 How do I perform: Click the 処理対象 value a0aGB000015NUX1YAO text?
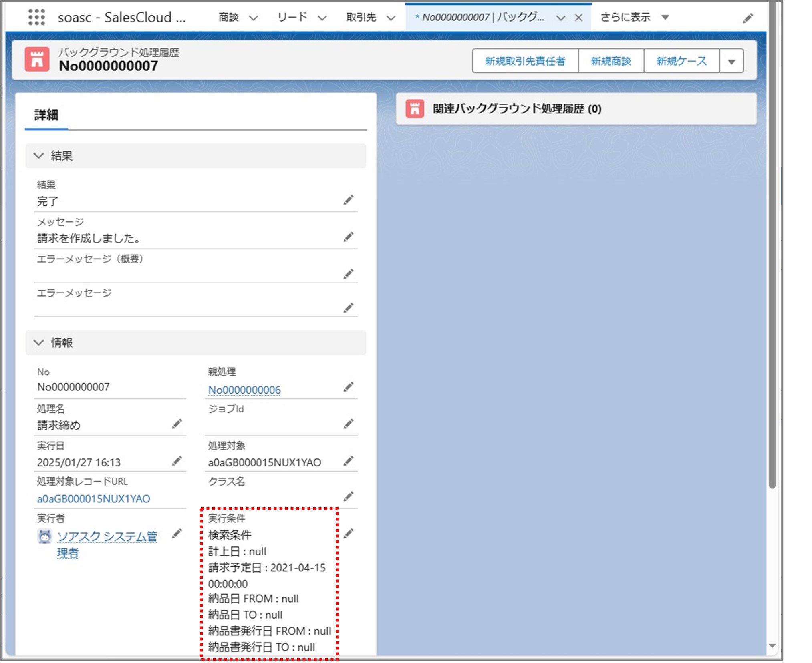[x=264, y=462]
